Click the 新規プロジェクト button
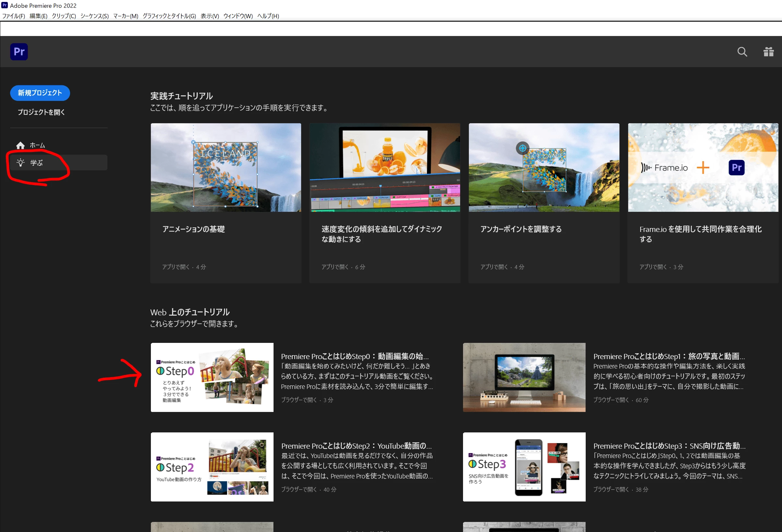Viewport: 782px width, 532px height. click(40, 93)
